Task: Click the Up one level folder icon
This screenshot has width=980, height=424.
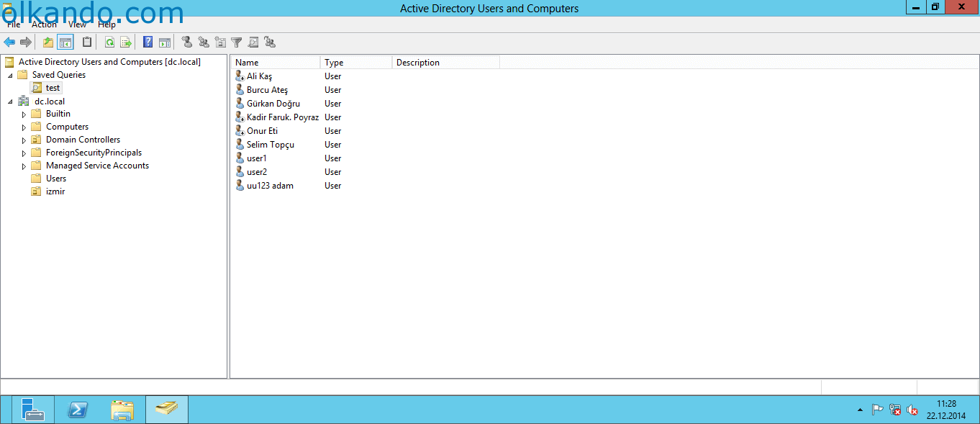Action: pos(48,42)
